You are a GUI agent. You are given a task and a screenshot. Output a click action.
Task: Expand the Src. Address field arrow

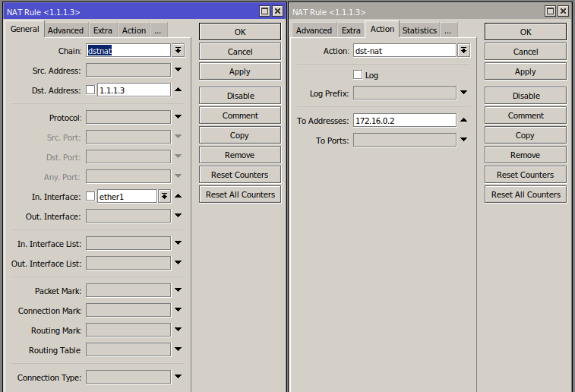pos(179,70)
